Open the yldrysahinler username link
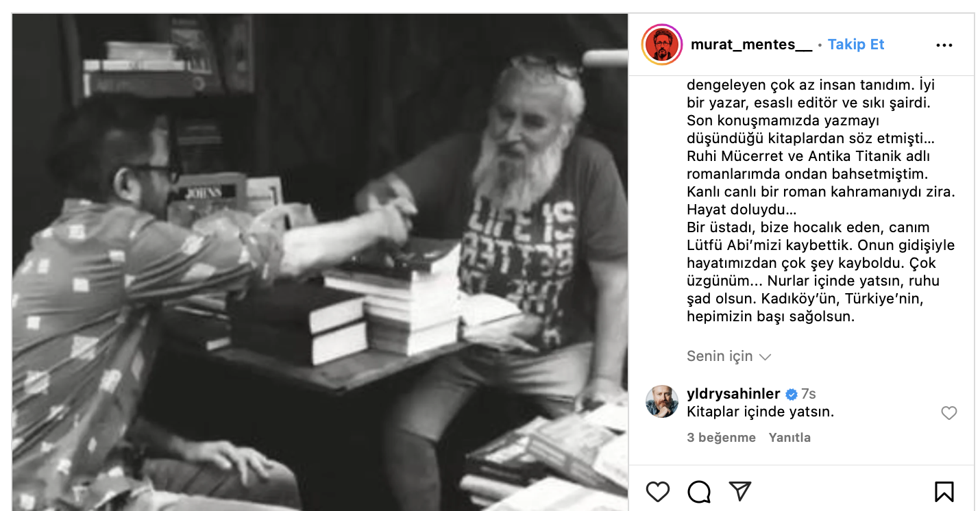This screenshot has width=980, height=511. point(733,394)
